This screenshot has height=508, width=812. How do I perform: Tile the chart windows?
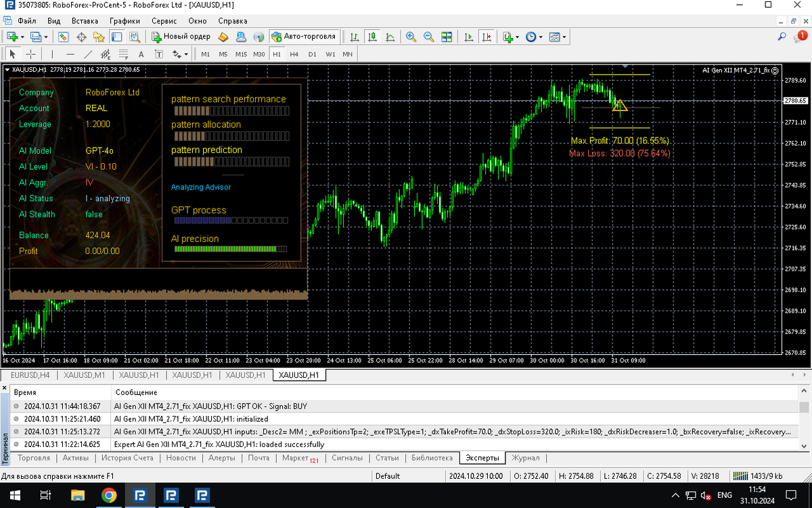[446, 37]
